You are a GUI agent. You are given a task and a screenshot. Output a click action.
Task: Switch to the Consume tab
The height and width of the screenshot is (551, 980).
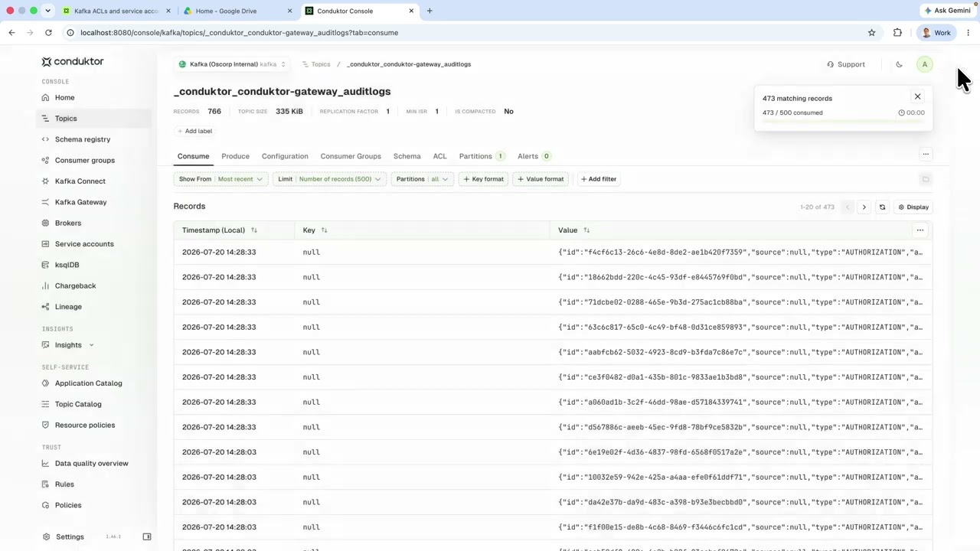pyautogui.click(x=193, y=156)
